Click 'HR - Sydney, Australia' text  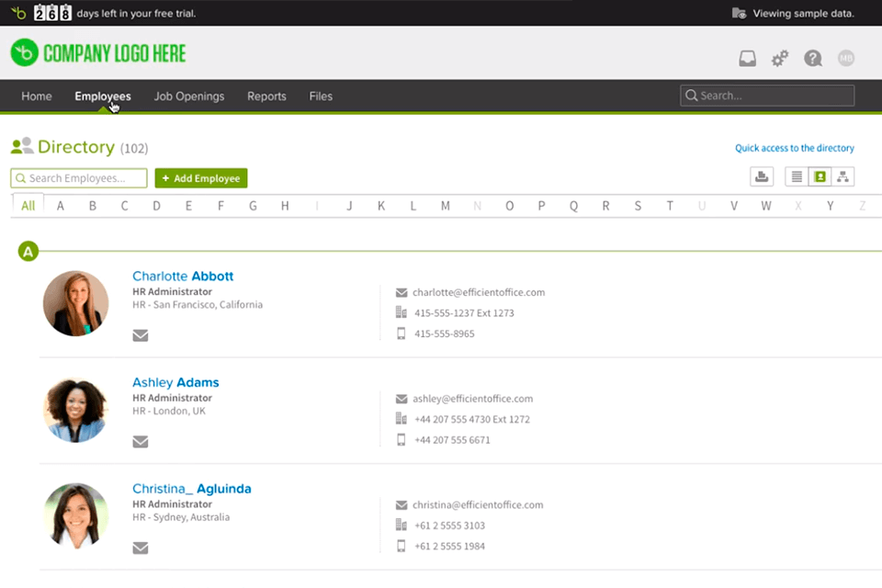(181, 517)
